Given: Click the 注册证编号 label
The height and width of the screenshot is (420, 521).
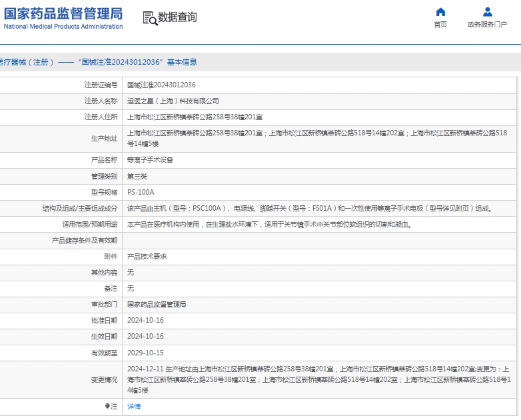Looking at the screenshot, I should [x=101, y=85].
